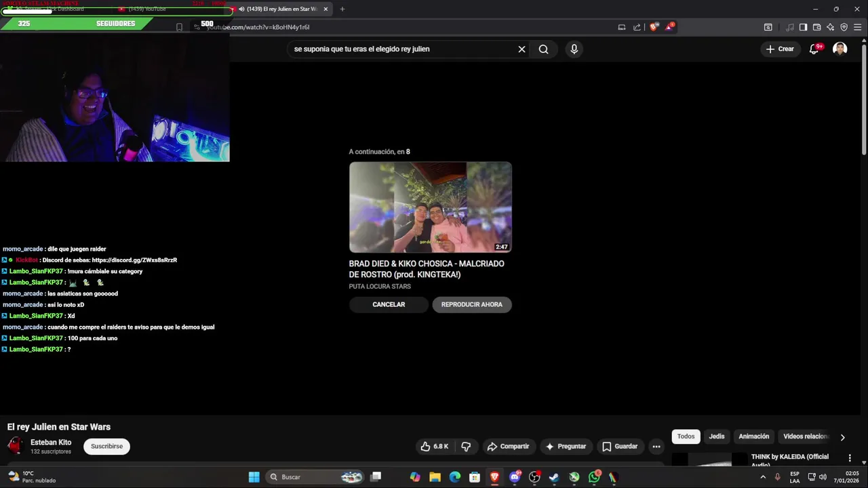868x488 pixels.
Task: Start voice search with the microphone icon
Action: point(574,49)
